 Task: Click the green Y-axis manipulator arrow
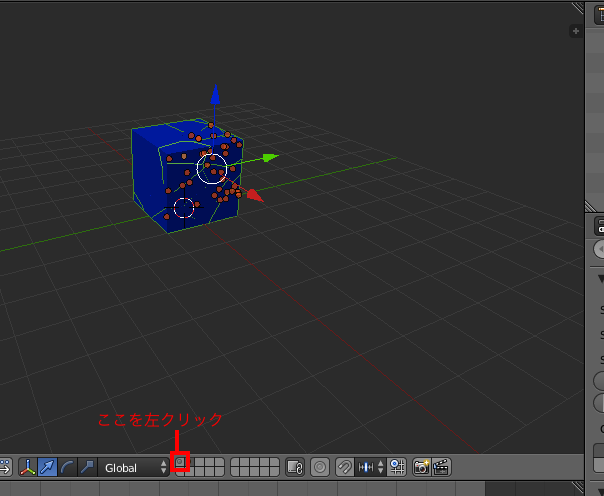click(271, 158)
